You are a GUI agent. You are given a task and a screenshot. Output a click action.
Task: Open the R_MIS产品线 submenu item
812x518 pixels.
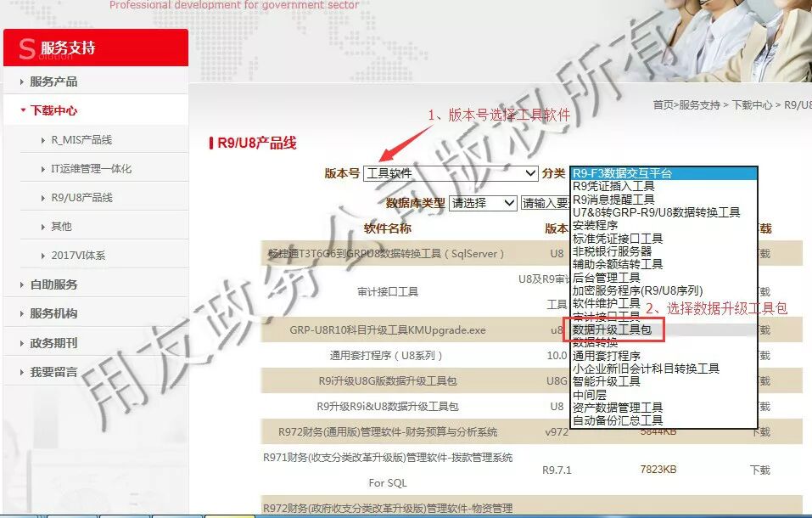coord(81,140)
